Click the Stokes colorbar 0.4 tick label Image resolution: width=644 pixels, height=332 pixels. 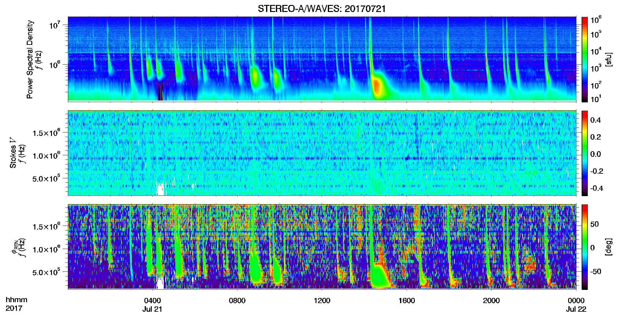pos(595,120)
